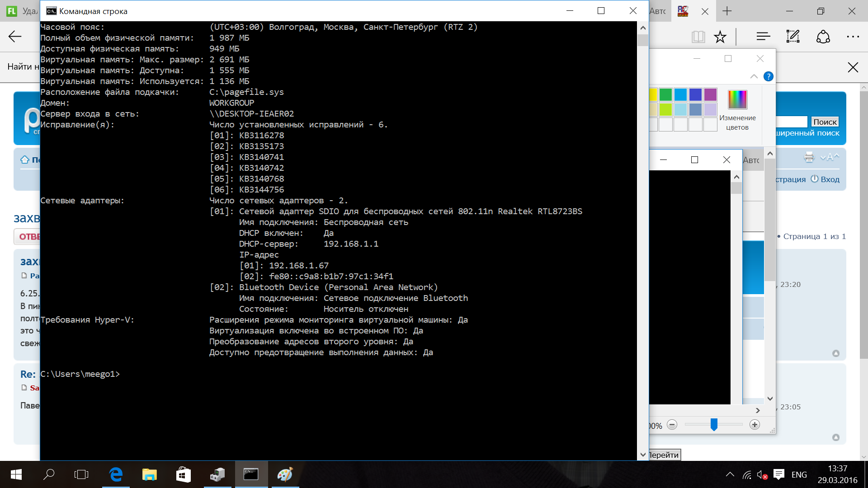Jump to top from the 23:20 post

coord(836,353)
